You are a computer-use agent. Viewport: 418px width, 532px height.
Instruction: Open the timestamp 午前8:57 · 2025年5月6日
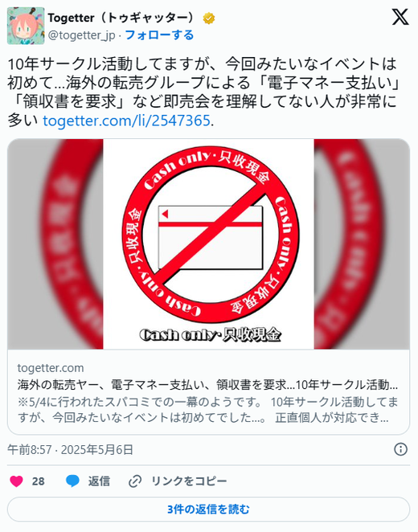click(70, 449)
